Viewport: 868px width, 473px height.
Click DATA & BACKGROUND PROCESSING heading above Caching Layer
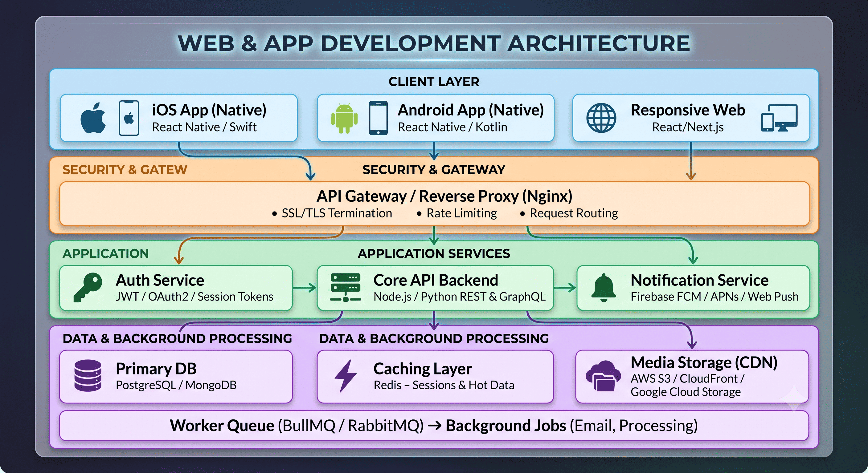434,339
